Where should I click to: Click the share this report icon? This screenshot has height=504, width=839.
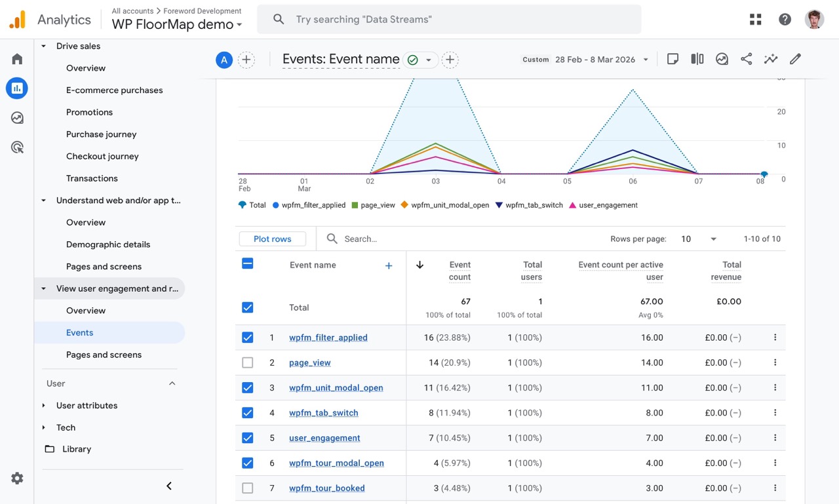coord(747,59)
